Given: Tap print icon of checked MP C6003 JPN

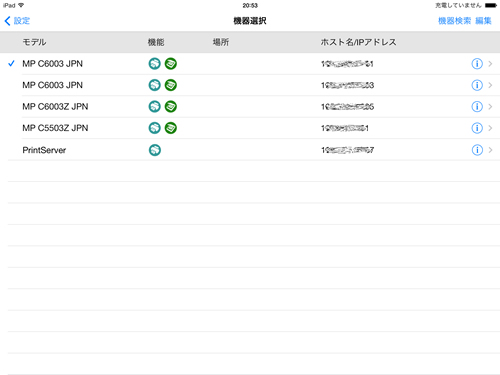Looking at the screenshot, I should (x=154, y=64).
